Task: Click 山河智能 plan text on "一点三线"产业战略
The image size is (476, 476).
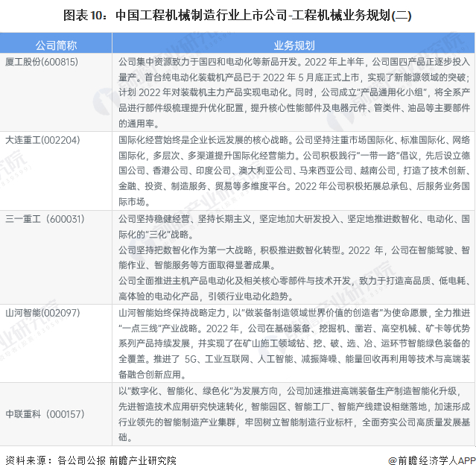Action: coord(293,343)
